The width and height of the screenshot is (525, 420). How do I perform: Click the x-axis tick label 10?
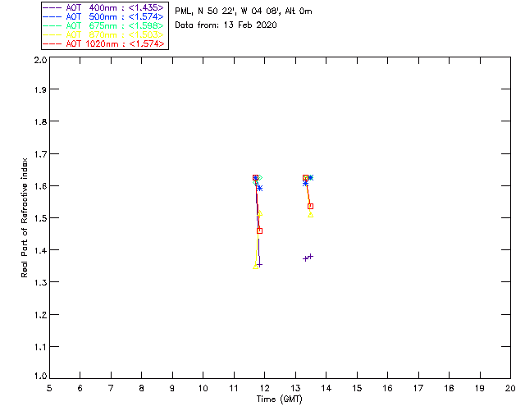pyautogui.click(x=203, y=388)
